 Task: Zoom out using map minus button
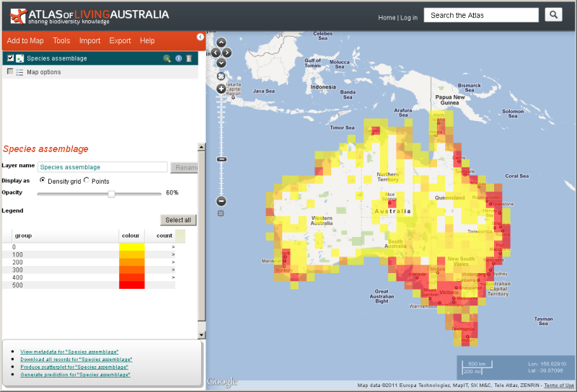pyautogui.click(x=221, y=201)
